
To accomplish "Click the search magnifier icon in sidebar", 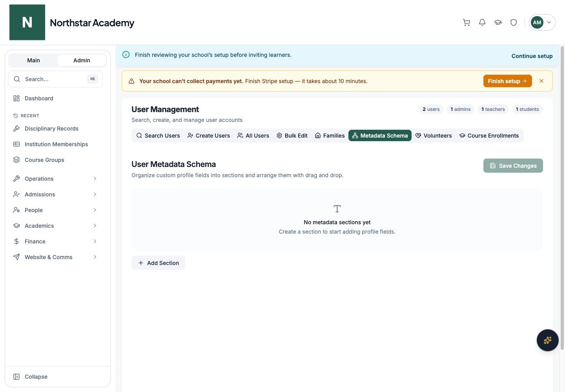I will (17, 79).
